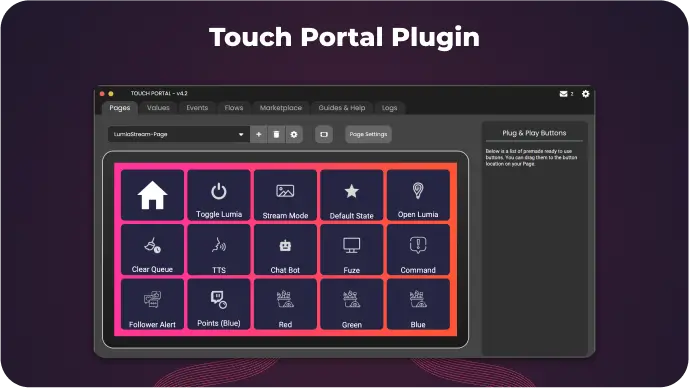Click the Points (Blue) Twitch tile
The height and width of the screenshot is (388, 689).
point(219,304)
